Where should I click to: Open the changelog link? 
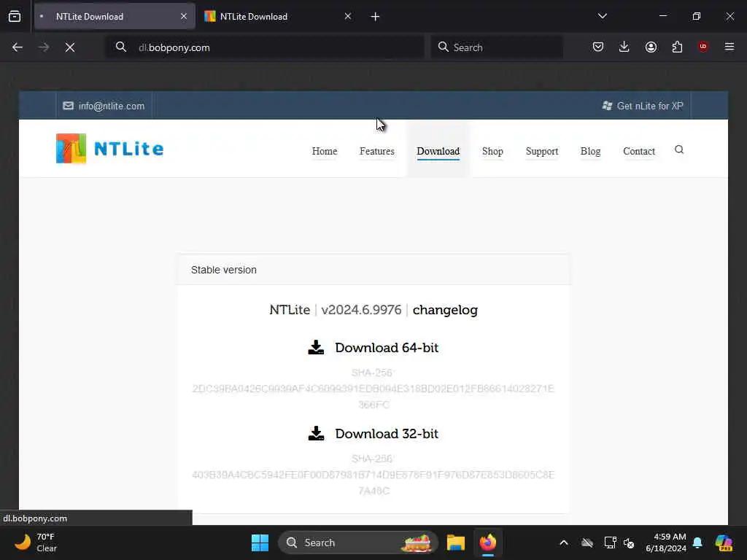[x=445, y=310]
